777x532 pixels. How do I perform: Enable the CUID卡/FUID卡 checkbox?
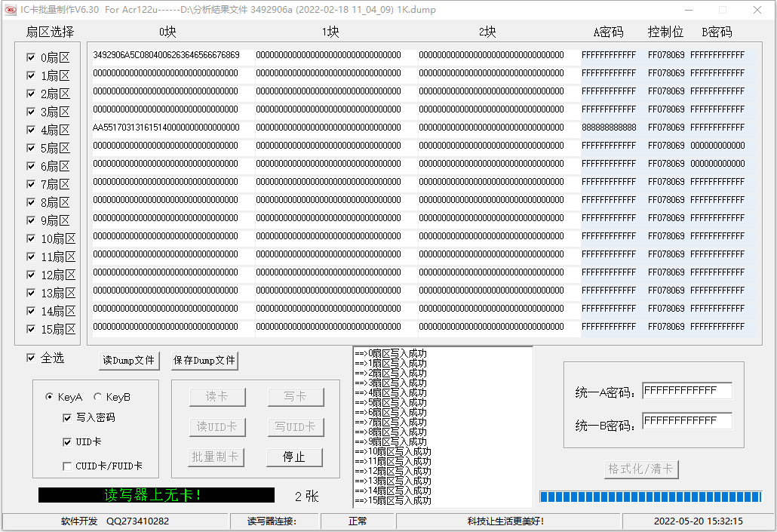point(68,466)
